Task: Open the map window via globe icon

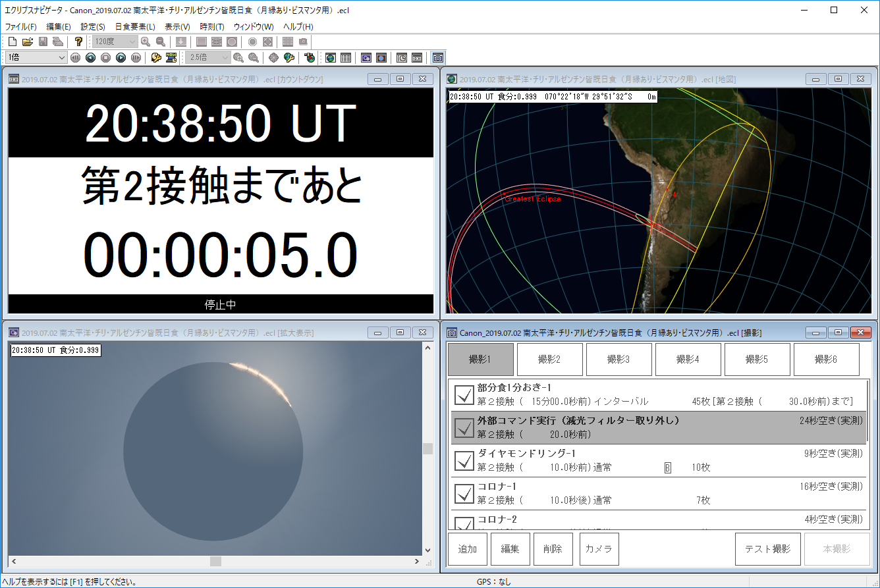Action: [x=331, y=58]
